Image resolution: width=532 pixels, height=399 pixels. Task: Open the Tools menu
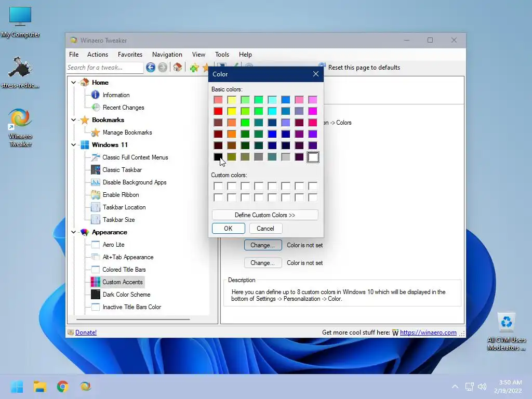click(x=222, y=54)
